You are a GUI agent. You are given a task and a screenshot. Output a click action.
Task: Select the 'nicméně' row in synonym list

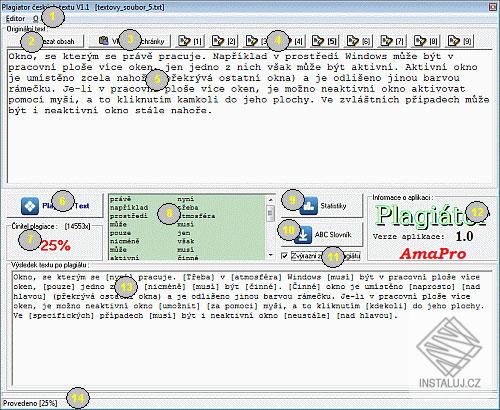click(187, 241)
